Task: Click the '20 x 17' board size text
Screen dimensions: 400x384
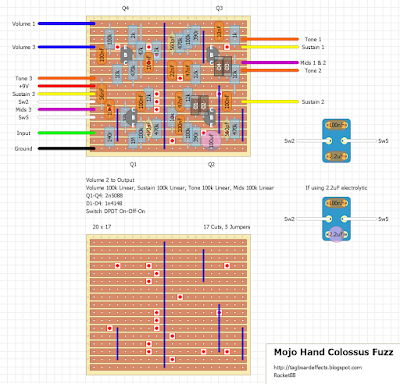Action: pyautogui.click(x=102, y=227)
